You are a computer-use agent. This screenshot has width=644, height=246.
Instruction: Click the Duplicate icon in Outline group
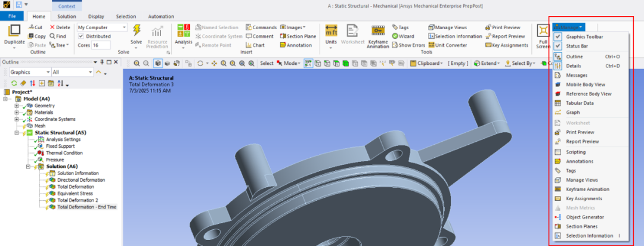(x=14, y=31)
